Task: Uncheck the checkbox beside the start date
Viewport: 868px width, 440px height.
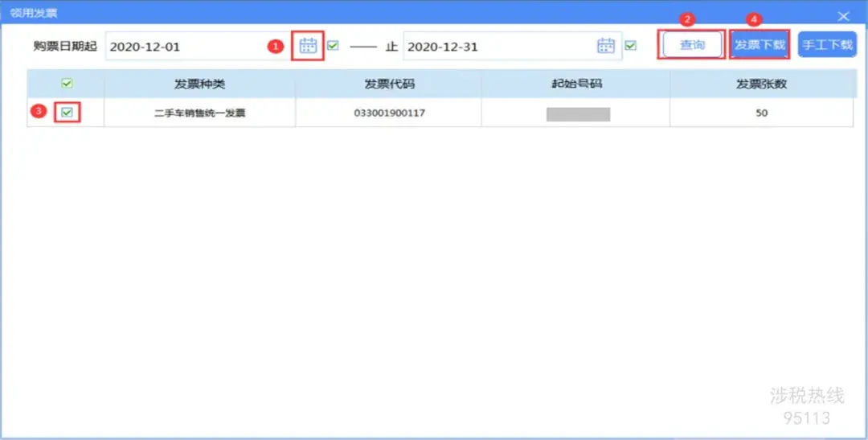Action: pos(333,45)
